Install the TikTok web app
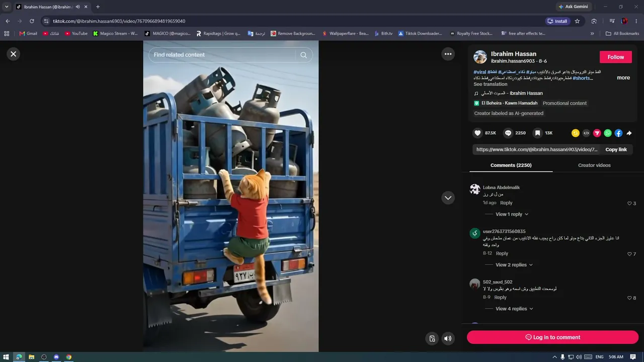 tap(557, 21)
